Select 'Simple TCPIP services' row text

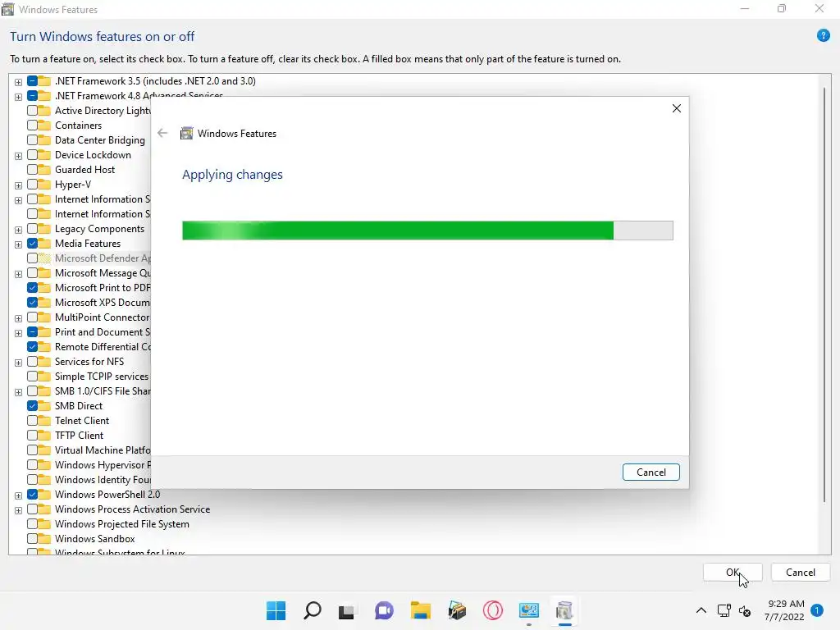pyautogui.click(x=102, y=376)
